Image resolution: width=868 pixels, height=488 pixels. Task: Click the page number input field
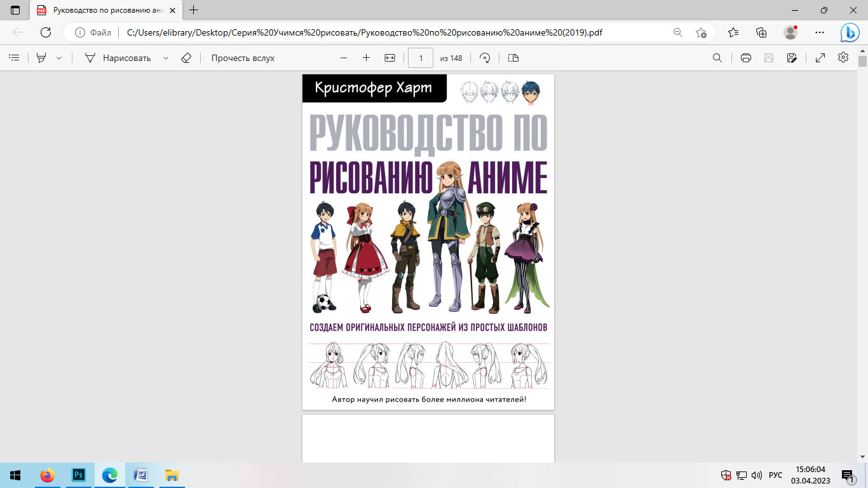tap(421, 58)
